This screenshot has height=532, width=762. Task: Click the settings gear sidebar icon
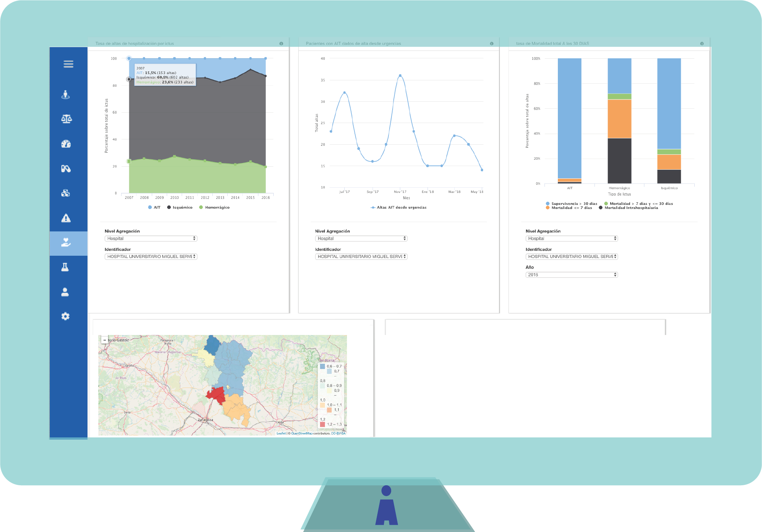click(x=65, y=316)
